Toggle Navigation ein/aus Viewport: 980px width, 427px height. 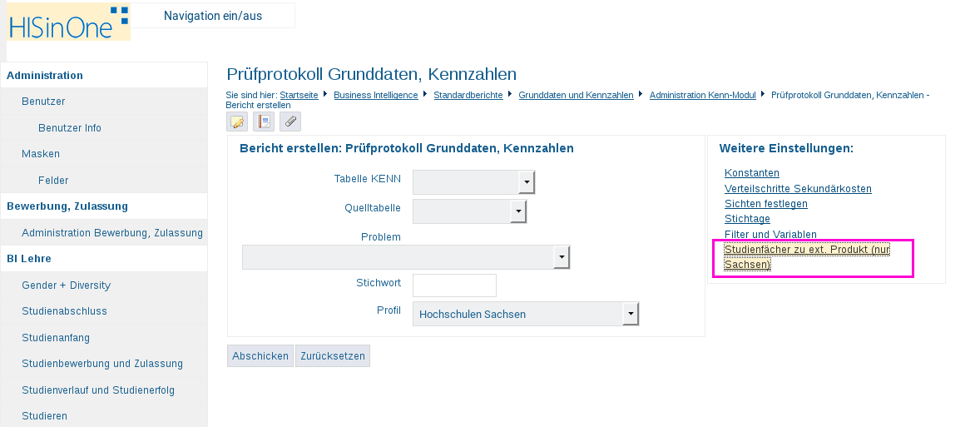pos(213,16)
